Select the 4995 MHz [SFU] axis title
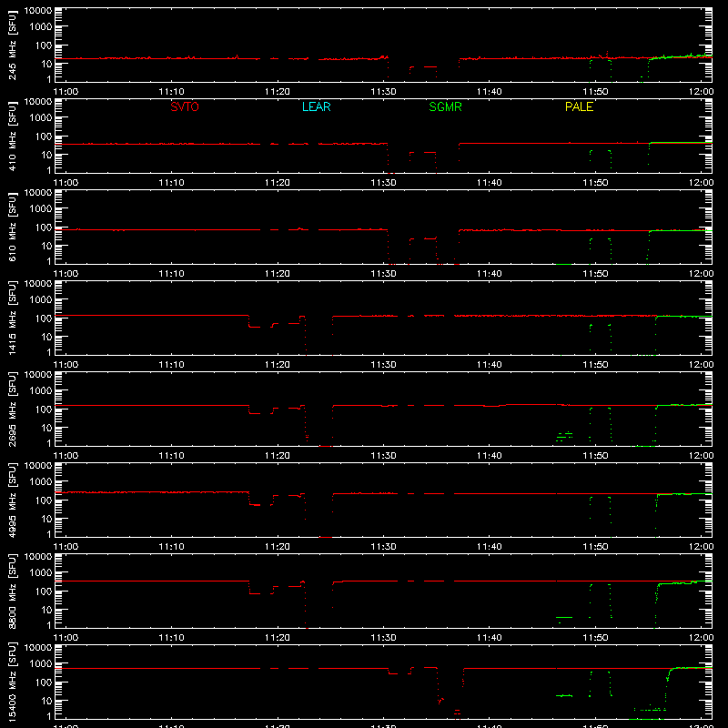 tap(13, 500)
